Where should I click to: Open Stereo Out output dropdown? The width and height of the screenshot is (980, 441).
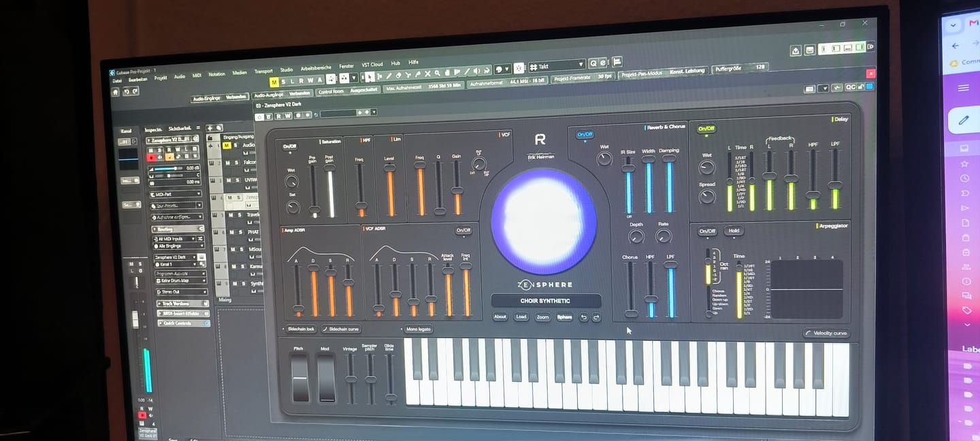click(181, 292)
